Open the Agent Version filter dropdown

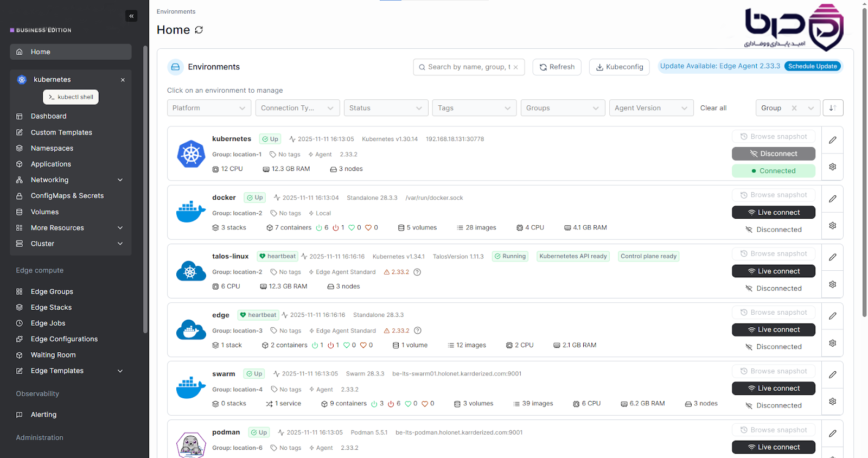click(652, 108)
